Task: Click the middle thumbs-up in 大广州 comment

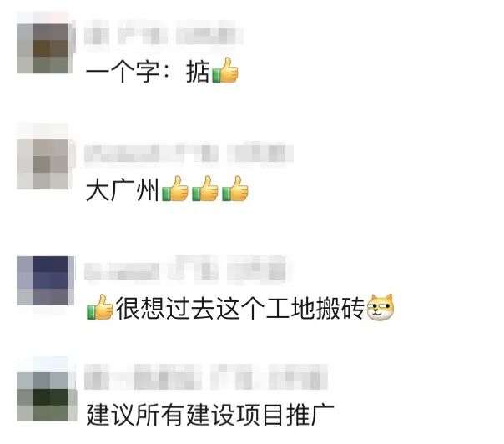Action: tap(204, 189)
